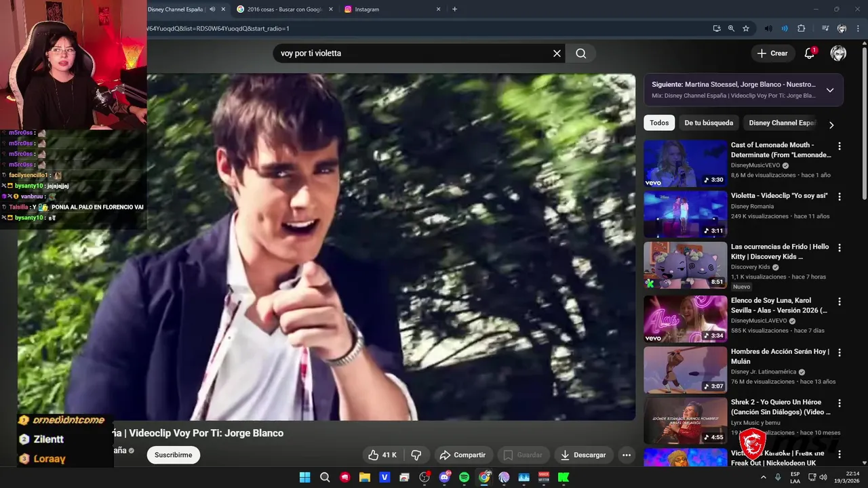Close the Instagram tab
This screenshot has width=868, height=488.
pos(438,9)
